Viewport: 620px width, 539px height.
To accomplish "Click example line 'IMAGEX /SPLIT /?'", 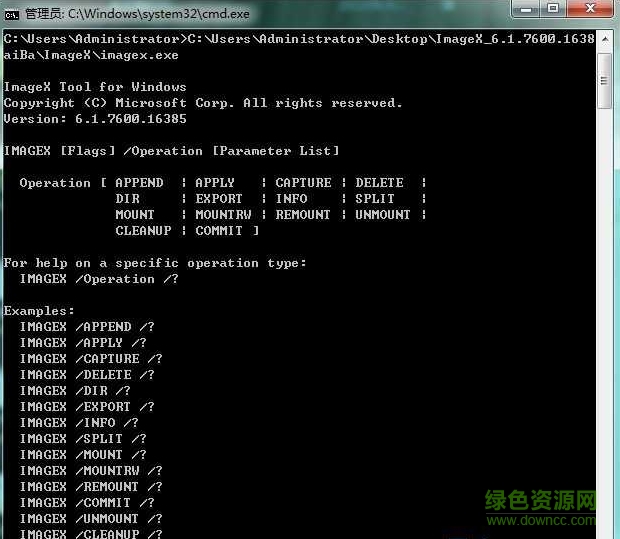I will tap(83, 439).
